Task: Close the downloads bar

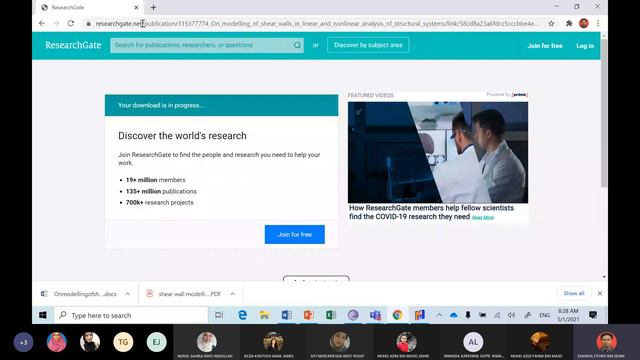Action: click(600, 293)
